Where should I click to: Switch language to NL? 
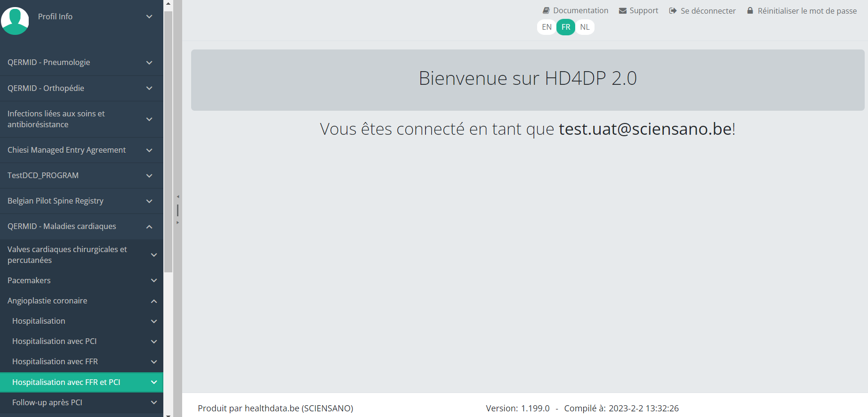585,27
